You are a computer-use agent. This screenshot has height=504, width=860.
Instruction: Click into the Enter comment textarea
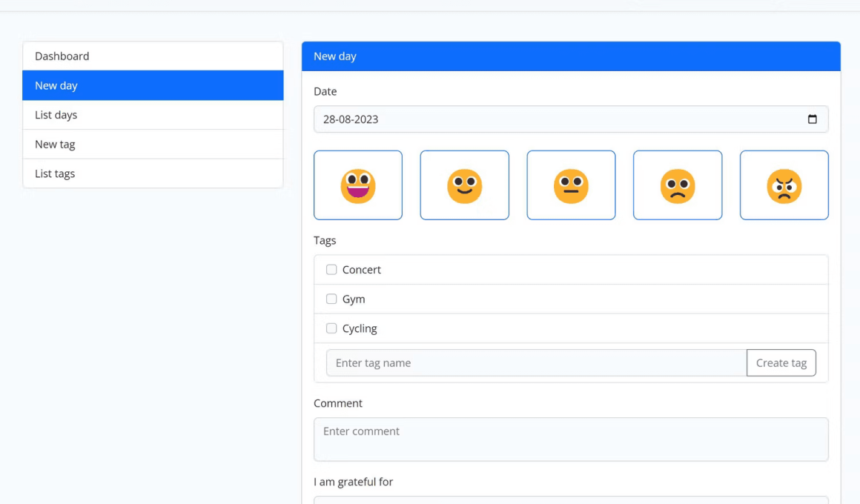point(571,440)
